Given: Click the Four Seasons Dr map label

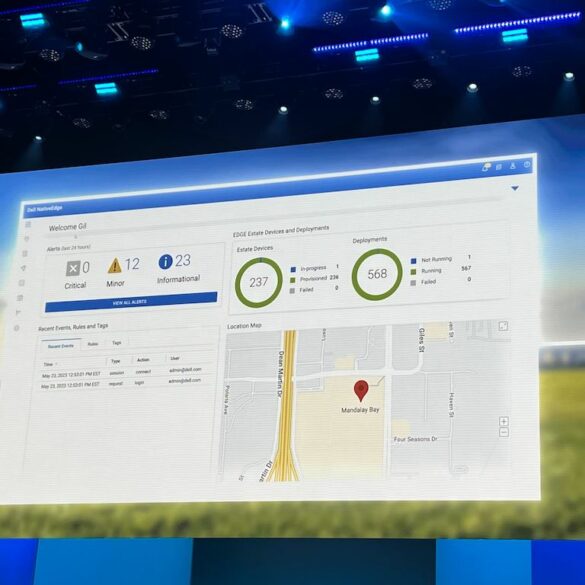Looking at the screenshot, I should 415,439.
